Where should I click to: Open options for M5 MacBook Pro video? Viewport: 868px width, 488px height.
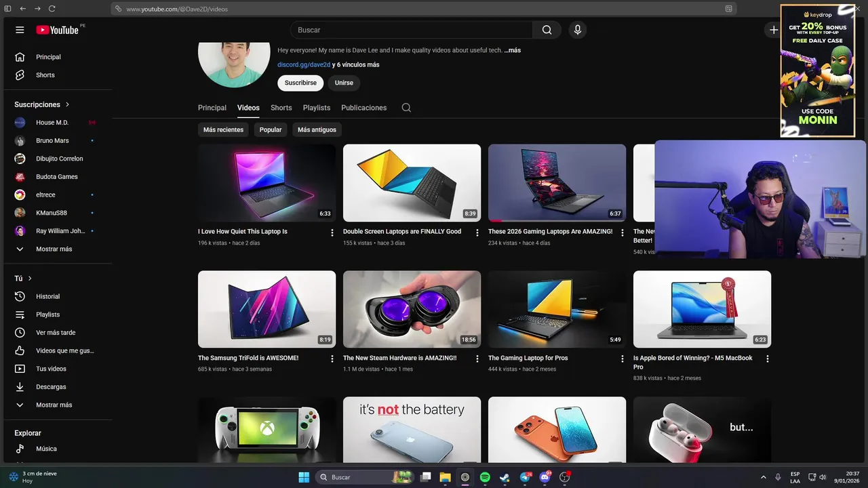point(767,359)
